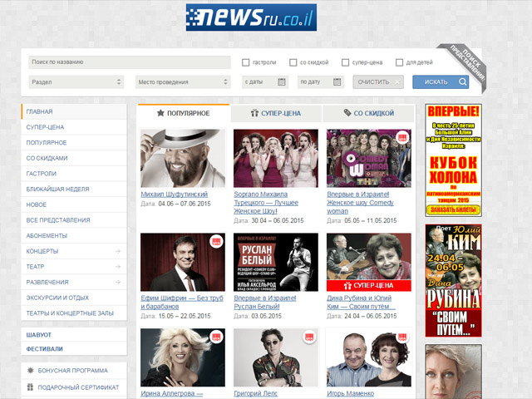This screenshot has width=532, height=399.
Task: Switch to the Супер-цена tab
Action: point(276,113)
